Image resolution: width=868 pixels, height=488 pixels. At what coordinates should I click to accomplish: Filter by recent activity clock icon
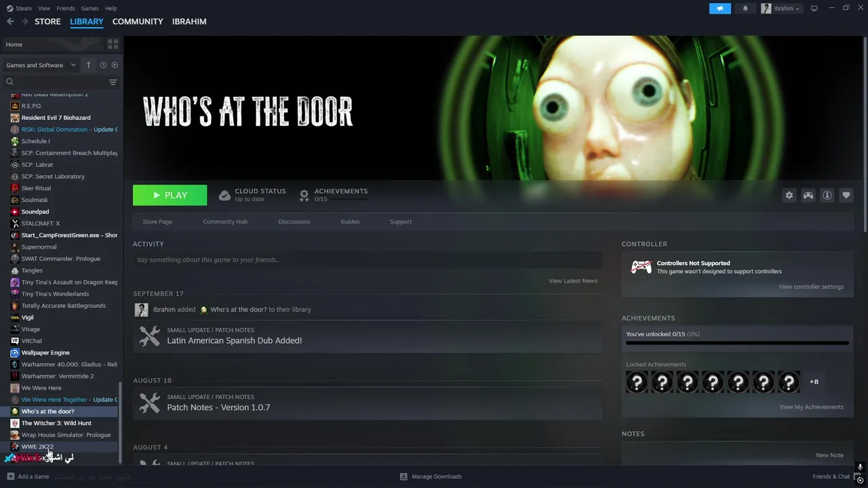(103, 65)
